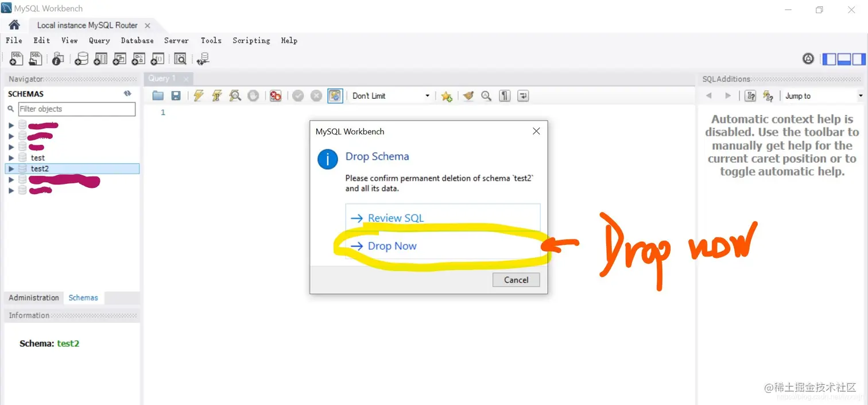Click Review SQL in the dialog
The width and height of the screenshot is (868, 405).
click(x=443, y=218)
